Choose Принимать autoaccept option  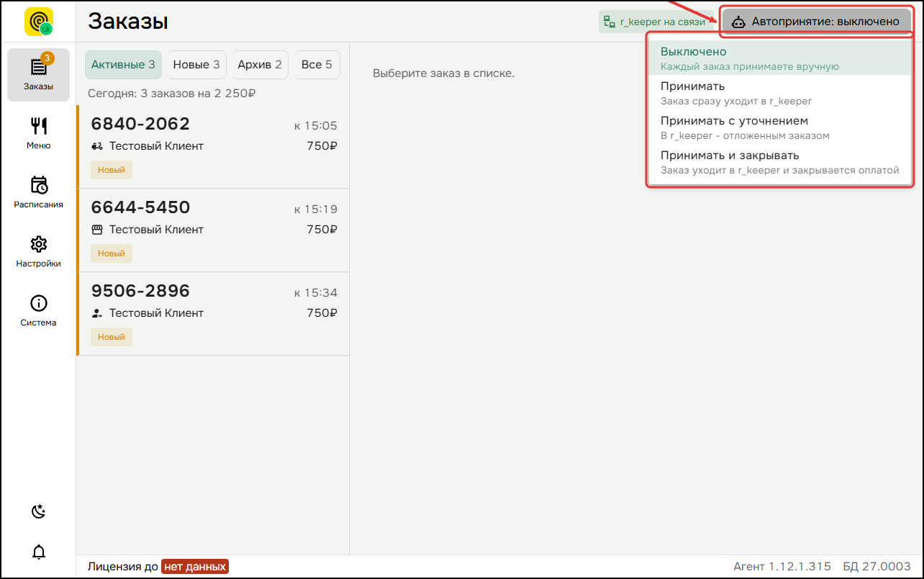pos(780,93)
